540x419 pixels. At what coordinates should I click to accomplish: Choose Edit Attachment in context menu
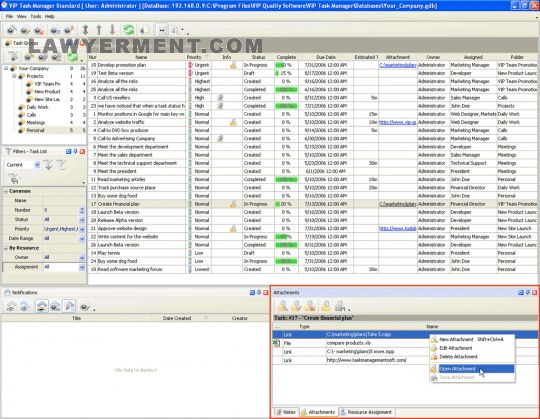tap(472, 348)
